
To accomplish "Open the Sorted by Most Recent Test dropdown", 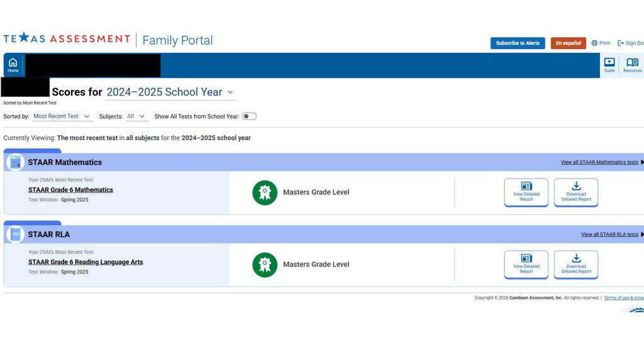I will coord(62,116).
